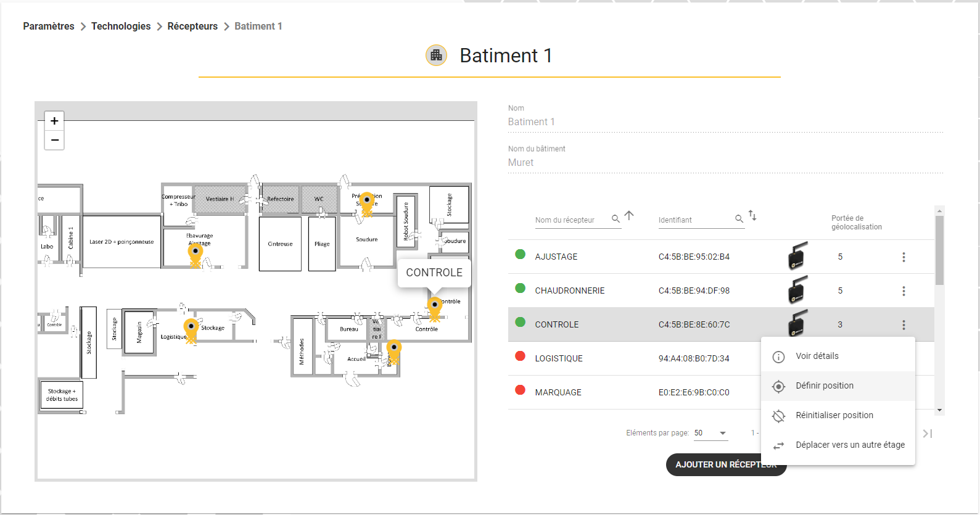Select the CHAUDRONNERIE receiver name
The height and width of the screenshot is (515, 980).
tap(570, 290)
